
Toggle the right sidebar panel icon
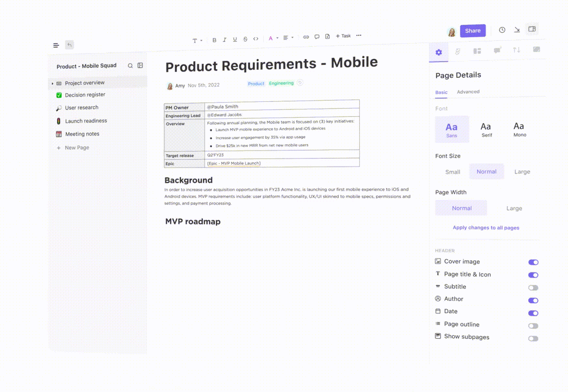point(532,29)
